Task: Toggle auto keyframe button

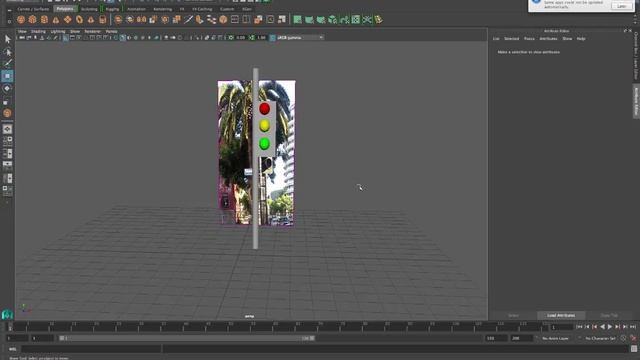Action: (623, 338)
